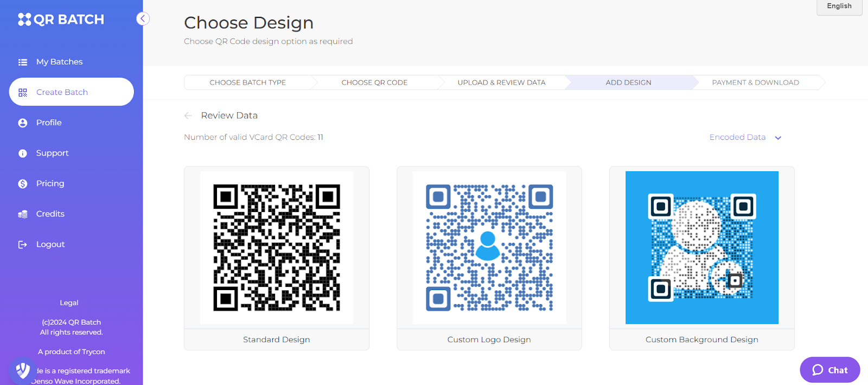
Task: Click the Custom Background Design label
Action: click(x=702, y=339)
